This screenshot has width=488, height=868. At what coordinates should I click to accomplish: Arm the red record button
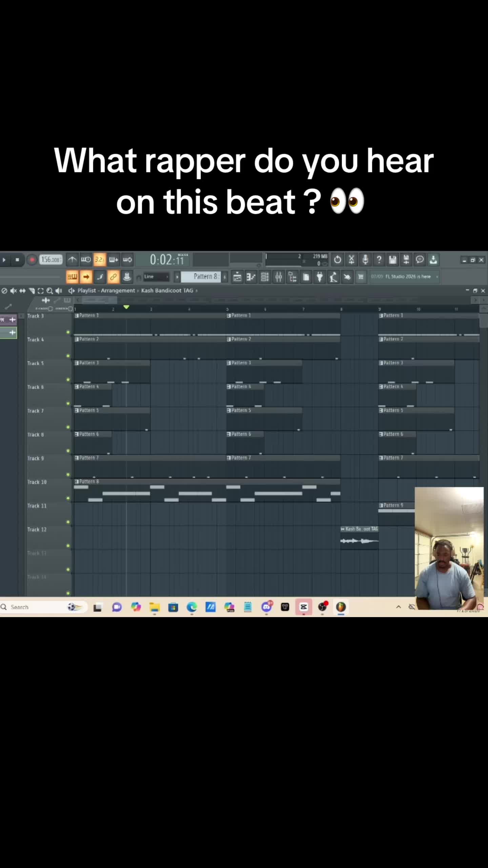point(32,260)
